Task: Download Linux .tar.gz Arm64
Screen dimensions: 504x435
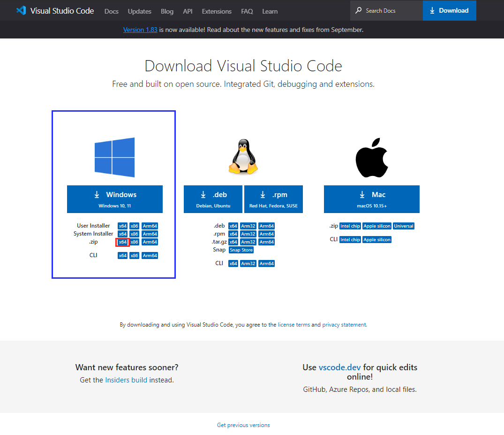Action: coord(267,242)
